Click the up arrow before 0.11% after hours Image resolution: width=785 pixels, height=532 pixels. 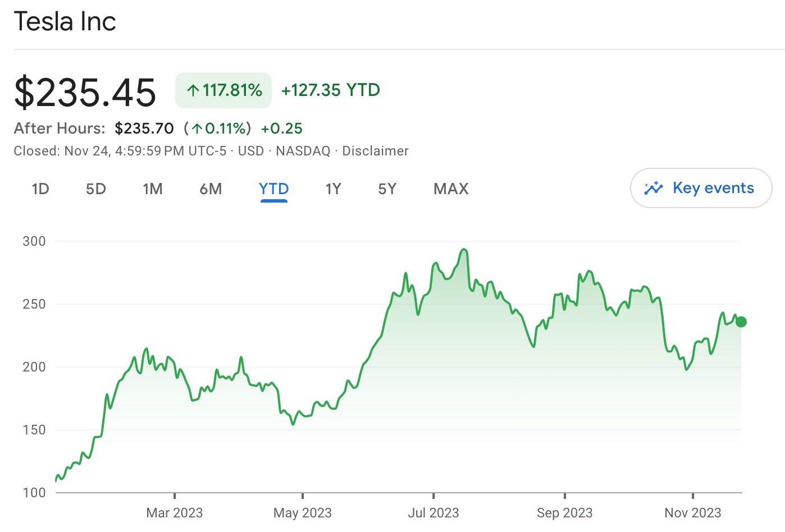point(197,129)
